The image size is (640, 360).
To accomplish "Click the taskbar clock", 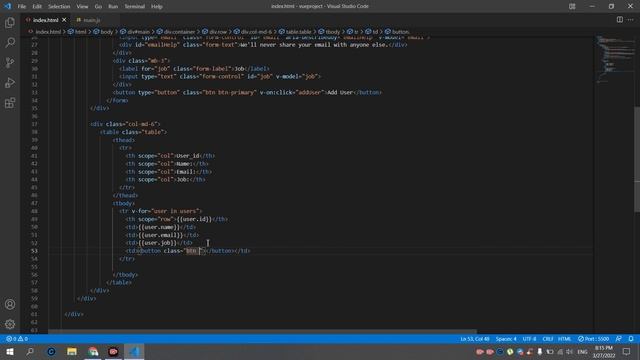I will tap(604, 351).
